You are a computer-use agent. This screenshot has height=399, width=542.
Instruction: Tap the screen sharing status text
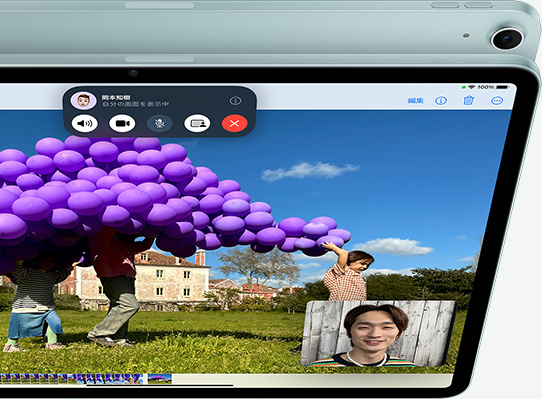tap(135, 104)
